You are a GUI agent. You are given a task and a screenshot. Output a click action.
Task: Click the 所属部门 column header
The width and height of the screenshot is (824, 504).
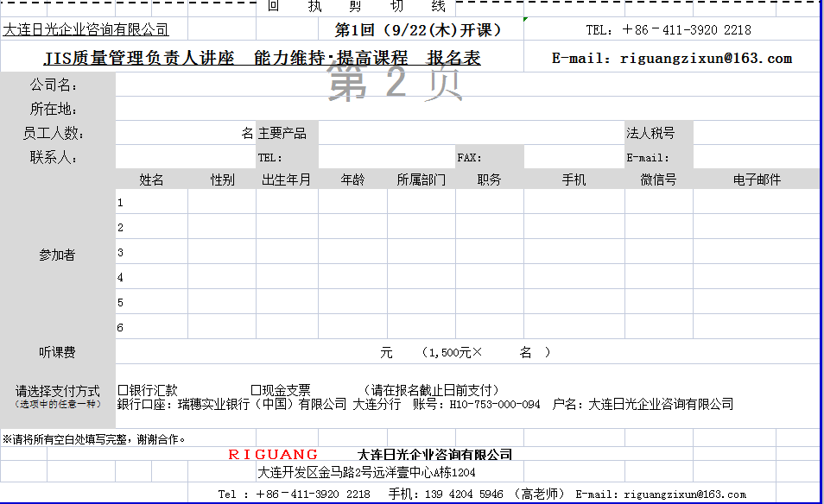point(421,180)
